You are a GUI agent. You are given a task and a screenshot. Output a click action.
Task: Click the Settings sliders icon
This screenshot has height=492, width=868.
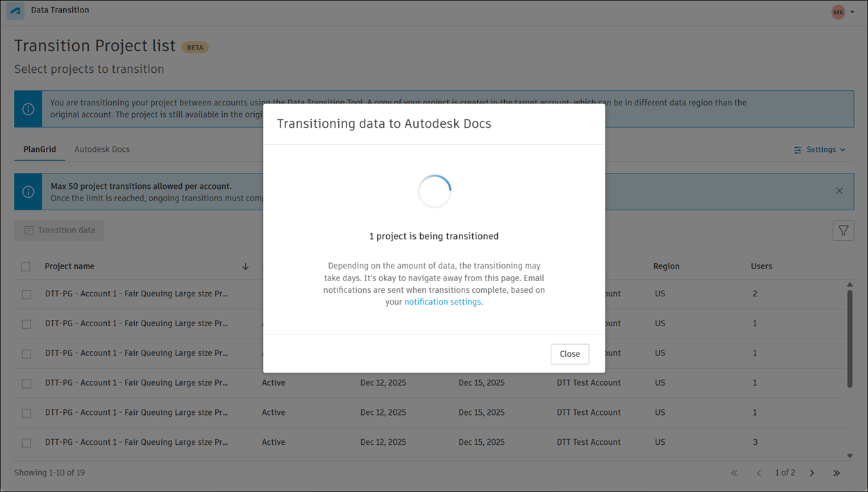798,150
